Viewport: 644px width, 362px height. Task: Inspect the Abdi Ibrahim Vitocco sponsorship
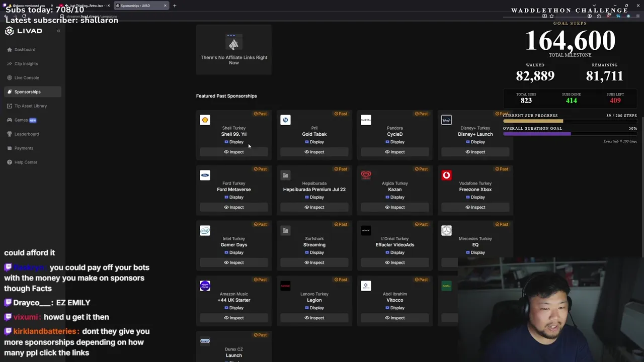coord(395,318)
